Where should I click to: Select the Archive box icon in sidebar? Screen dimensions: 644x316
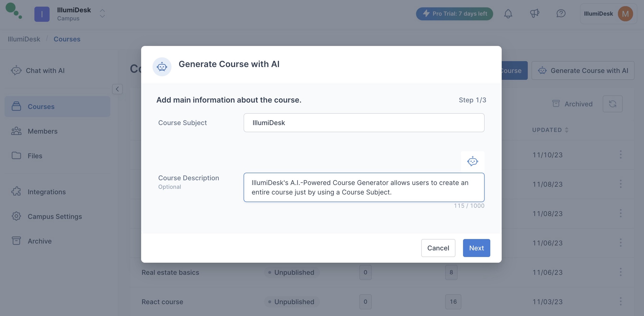[16, 241]
